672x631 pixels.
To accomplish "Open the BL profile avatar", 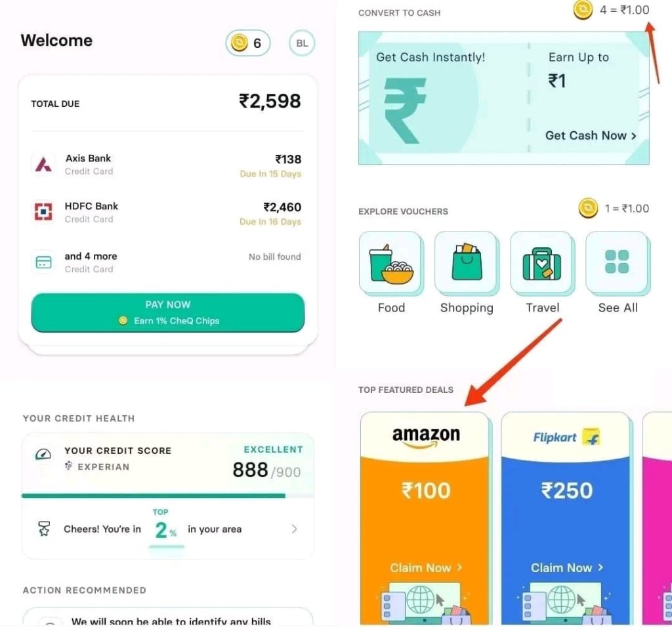I will click(x=302, y=43).
